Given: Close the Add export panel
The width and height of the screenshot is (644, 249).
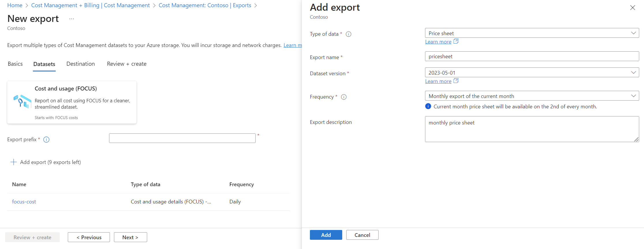Looking at the screenshot, I should tap(632, 8).
